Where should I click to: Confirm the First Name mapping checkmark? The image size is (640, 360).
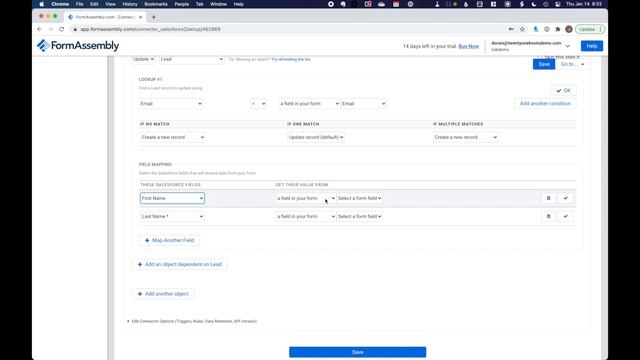coord(565,198)
